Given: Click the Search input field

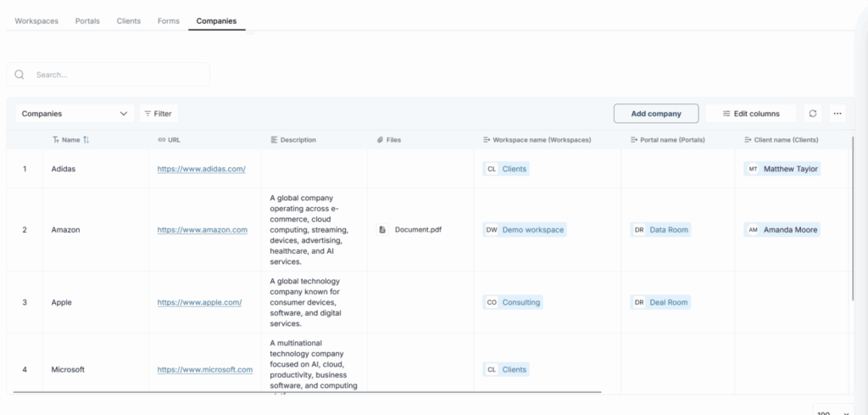Looking at the screenshot, I should [108, 74].
